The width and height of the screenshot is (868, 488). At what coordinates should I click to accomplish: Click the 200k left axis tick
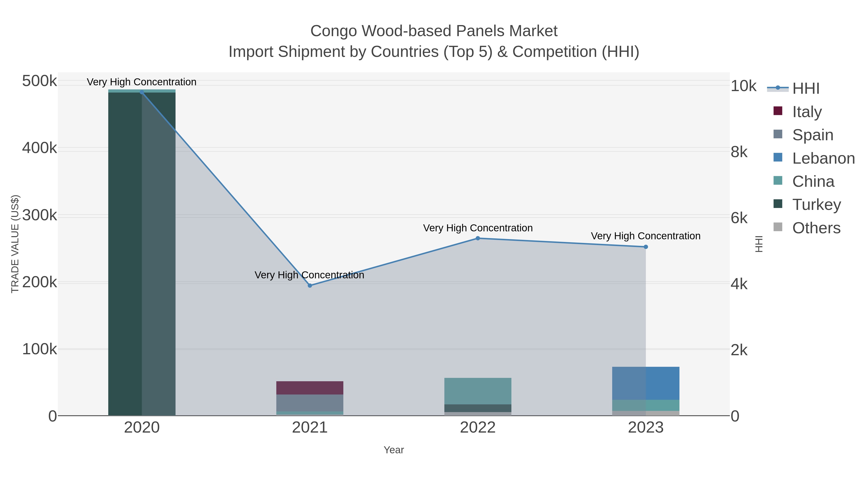click(40, 282)
